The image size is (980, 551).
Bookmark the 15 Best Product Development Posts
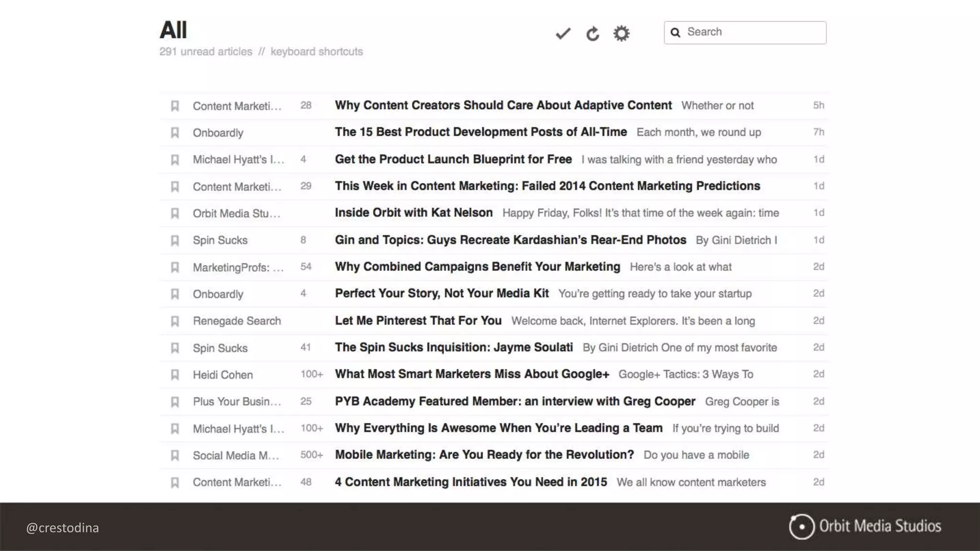(175, 132)
